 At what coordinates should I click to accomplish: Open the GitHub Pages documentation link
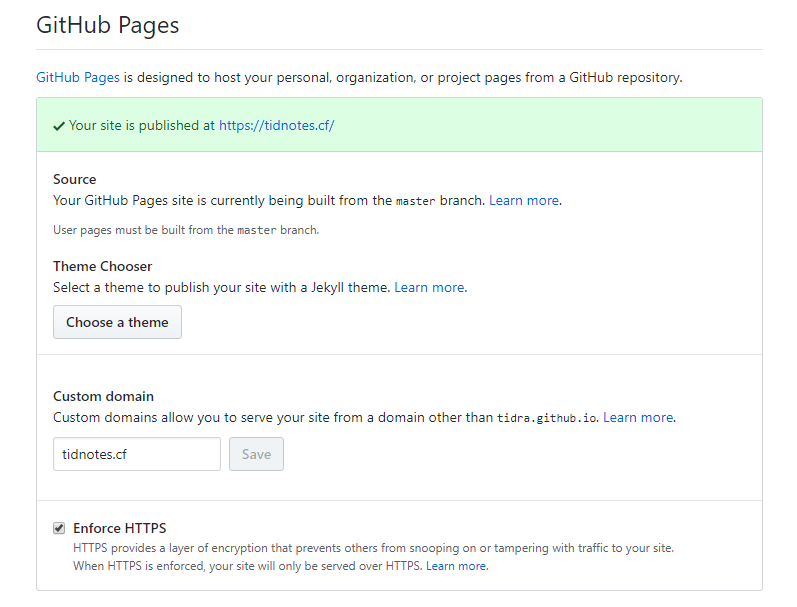(78, 77)
